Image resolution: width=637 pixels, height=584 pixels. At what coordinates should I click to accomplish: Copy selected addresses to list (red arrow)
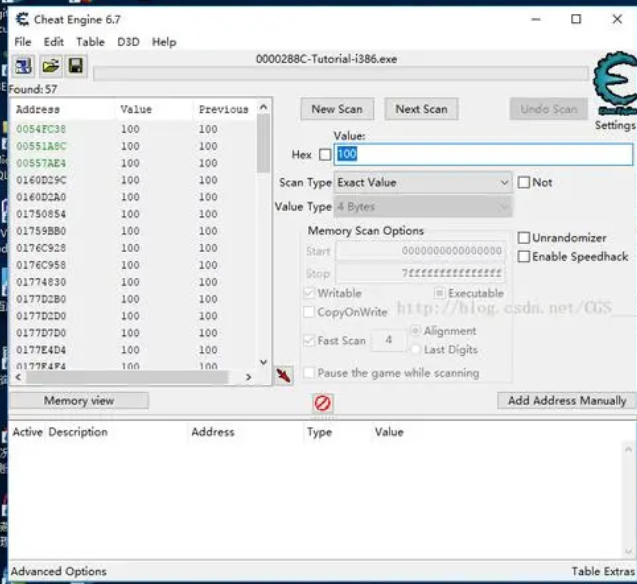(284, 375)
